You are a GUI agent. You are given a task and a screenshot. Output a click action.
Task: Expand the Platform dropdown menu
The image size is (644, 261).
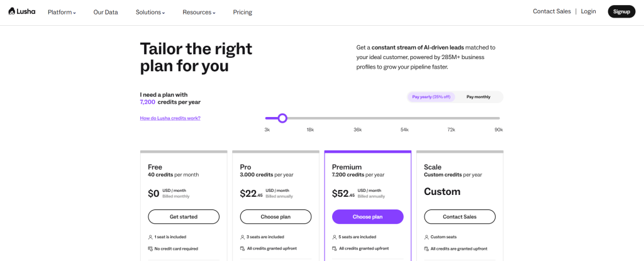62,12
